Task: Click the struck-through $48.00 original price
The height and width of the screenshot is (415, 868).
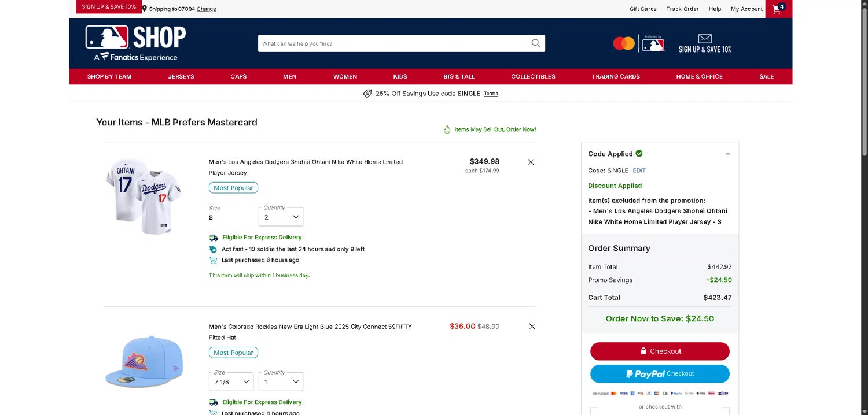Action: (488, 327)
